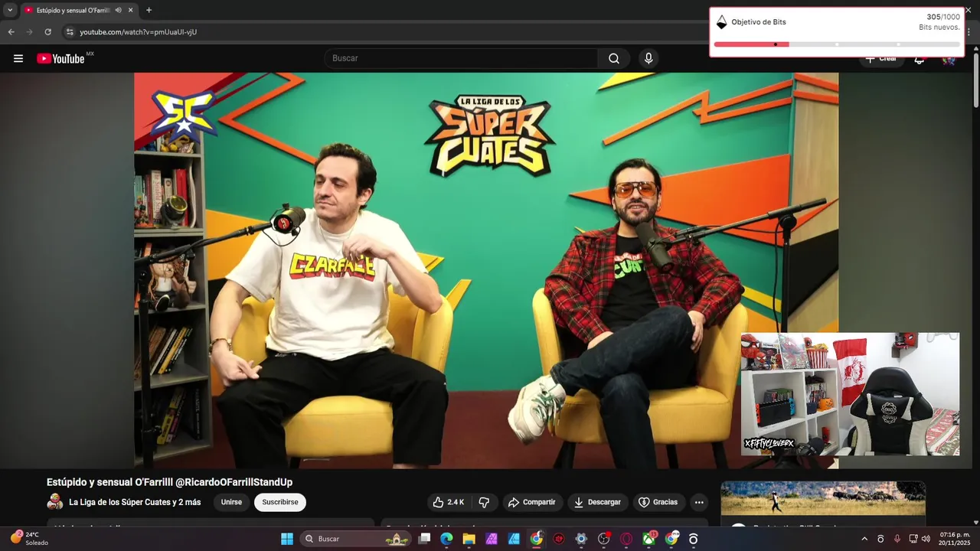Click the Suscribirse button
This screenshot has height=551, width=980.
280,502
